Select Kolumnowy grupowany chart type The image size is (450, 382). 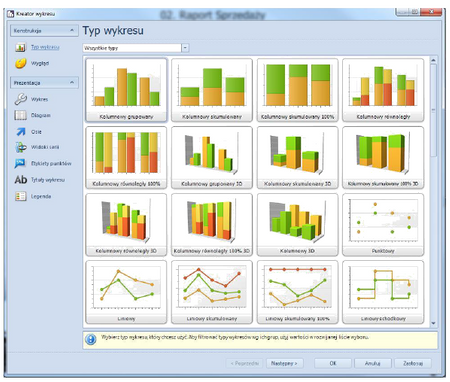126,90
